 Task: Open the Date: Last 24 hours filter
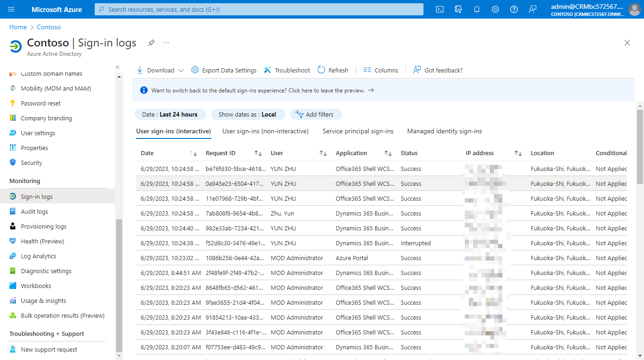170,114
